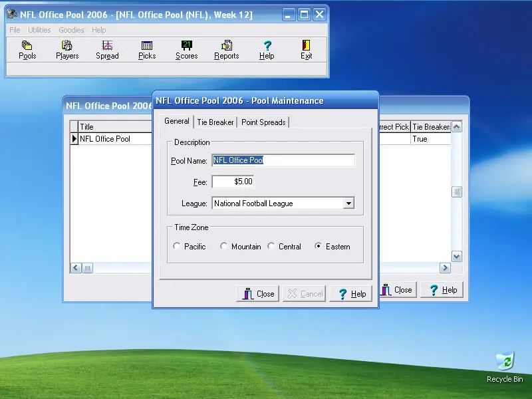Switch to the General tab
The width and height of the screenshot is (532, 399).
tap(177, 121)
